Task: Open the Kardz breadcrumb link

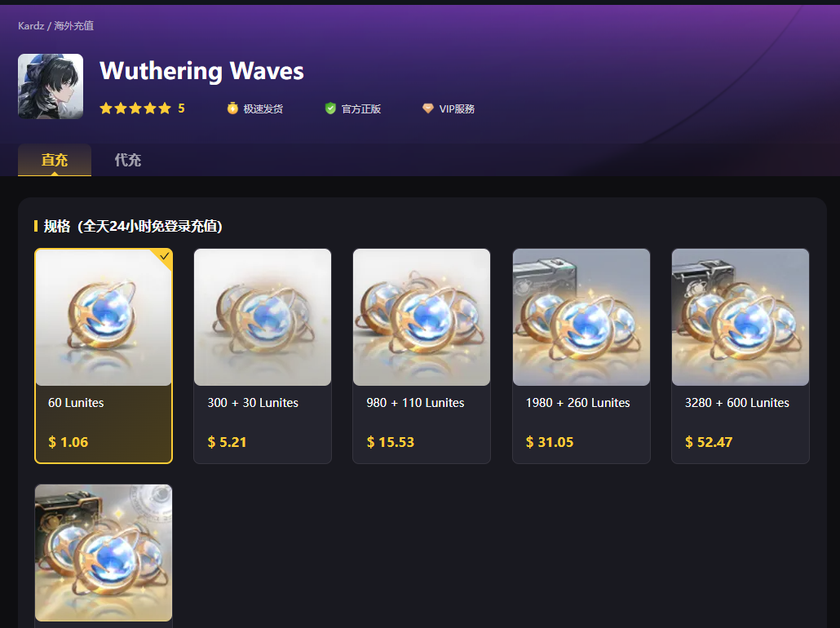Action: point(31,26)
